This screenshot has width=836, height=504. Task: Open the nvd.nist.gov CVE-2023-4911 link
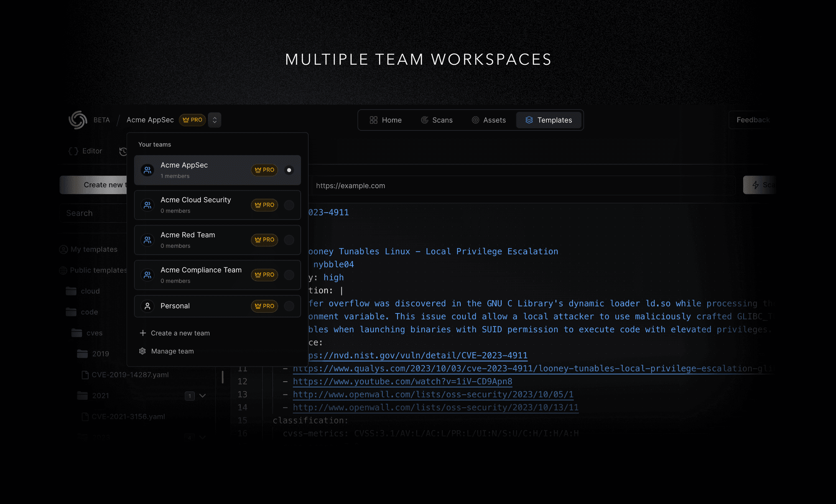418,356
